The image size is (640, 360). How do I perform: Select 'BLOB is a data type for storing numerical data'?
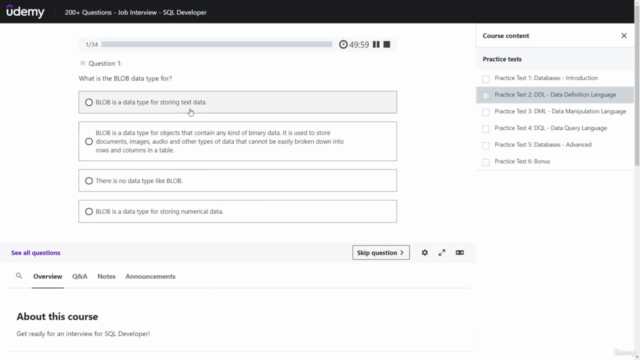pos(238,211)
